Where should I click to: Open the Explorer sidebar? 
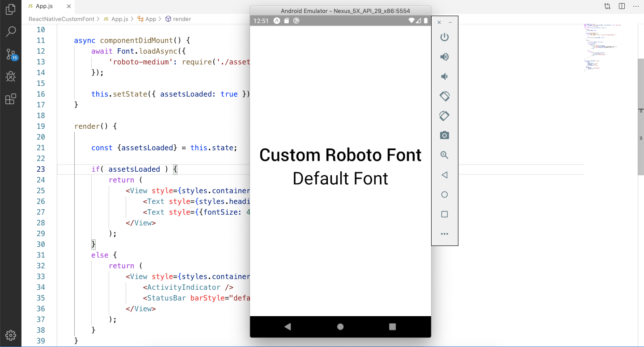11,9
